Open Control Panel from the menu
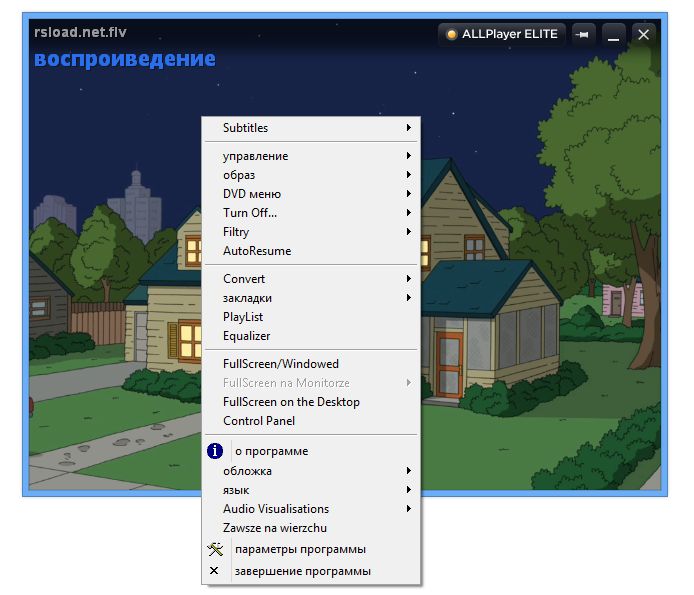The width and height of the screenshot is (694, 595). coord(311,421)
